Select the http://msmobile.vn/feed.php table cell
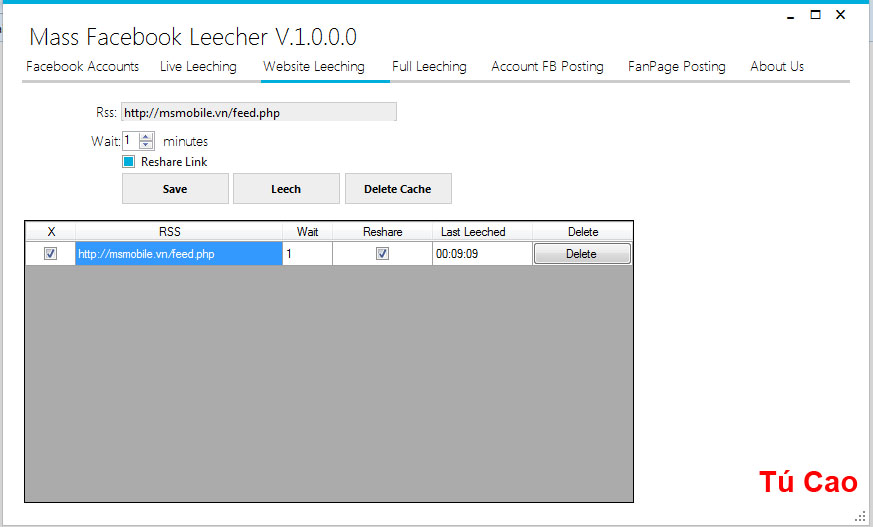Image resolution: width=873 pixels, height=527 pixels. [x=179, y=254]
